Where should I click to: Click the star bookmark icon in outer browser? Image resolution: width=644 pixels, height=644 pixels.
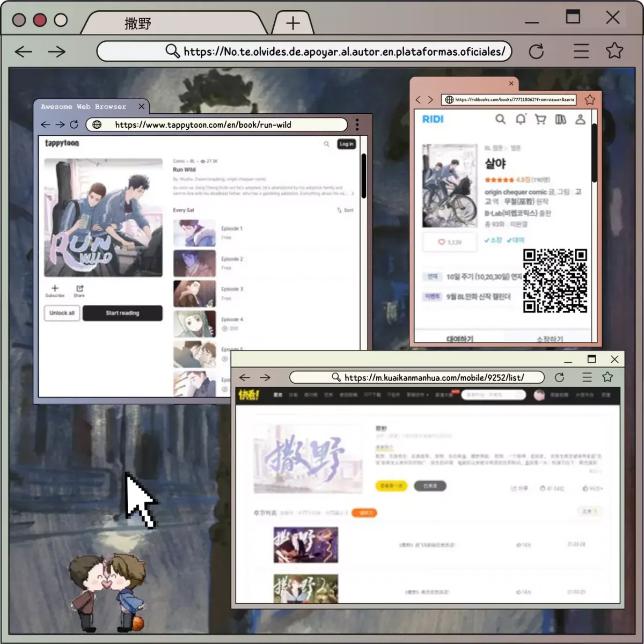614,51
